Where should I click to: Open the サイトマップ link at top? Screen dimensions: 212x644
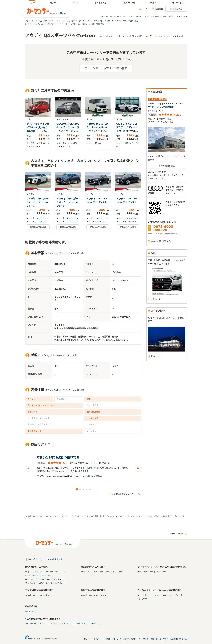(x=182, y=17)
